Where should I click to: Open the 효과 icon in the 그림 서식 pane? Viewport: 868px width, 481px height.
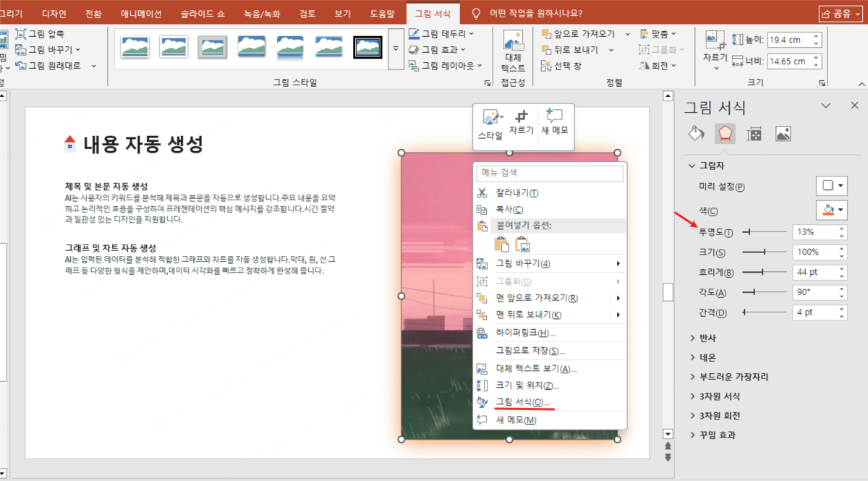724,133
